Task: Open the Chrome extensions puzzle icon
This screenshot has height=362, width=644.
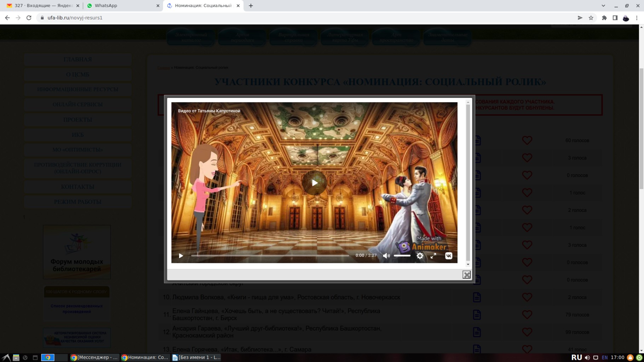Action: click(604, 18)
